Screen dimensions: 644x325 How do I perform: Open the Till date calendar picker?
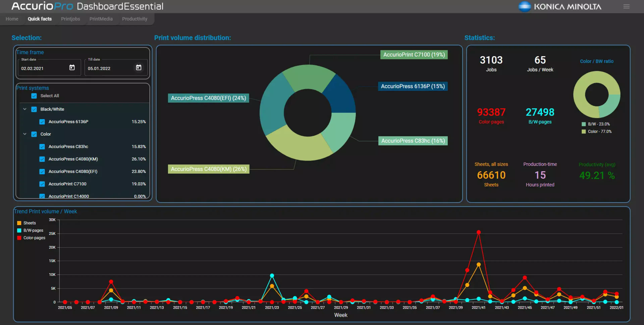click(x=139, y=67)
